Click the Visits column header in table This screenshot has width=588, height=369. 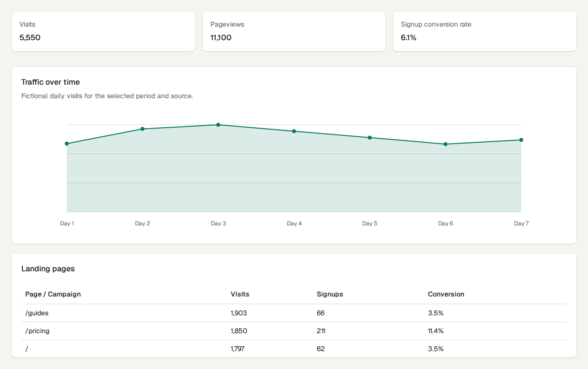click(240, 294)
